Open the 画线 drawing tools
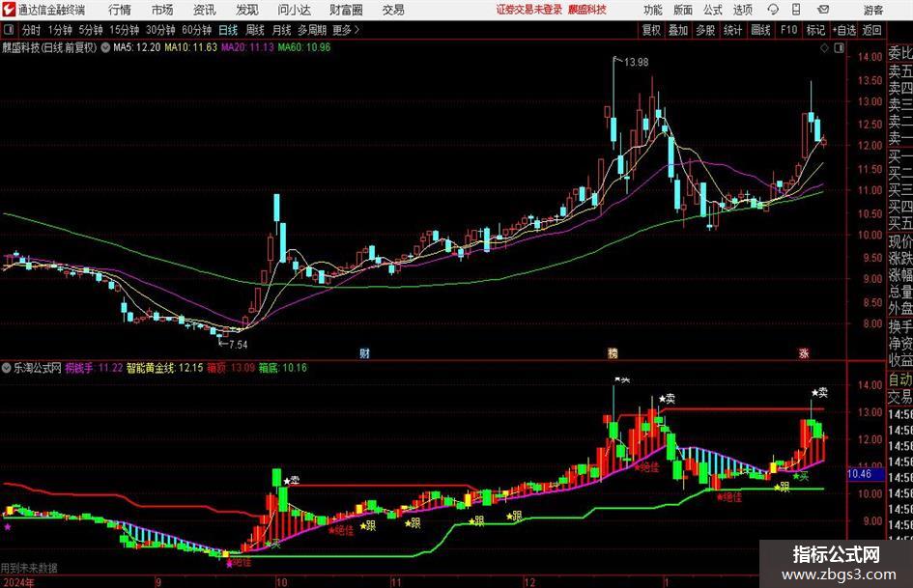The height and width of the screenshot is (588, 913). point(761,30)
